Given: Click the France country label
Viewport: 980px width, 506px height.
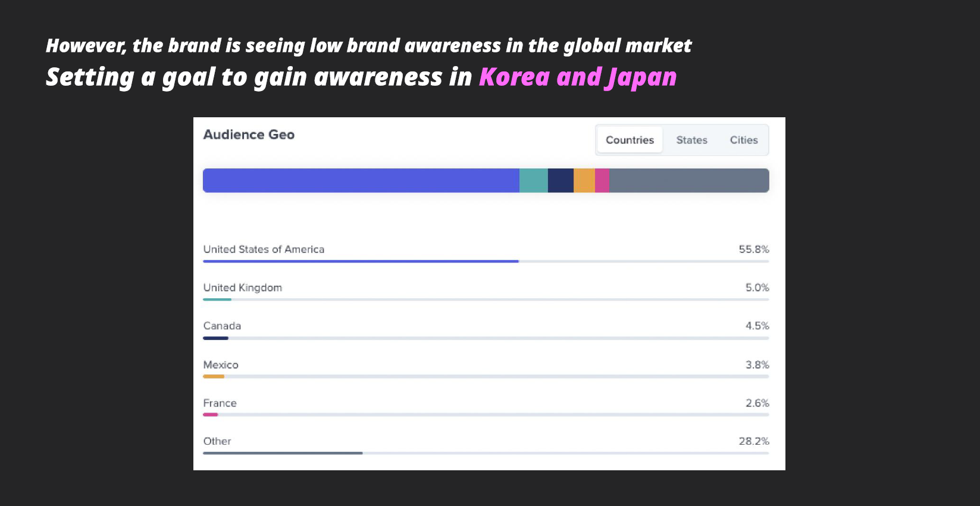Looking at the screenshot, I should coord(220,403).
